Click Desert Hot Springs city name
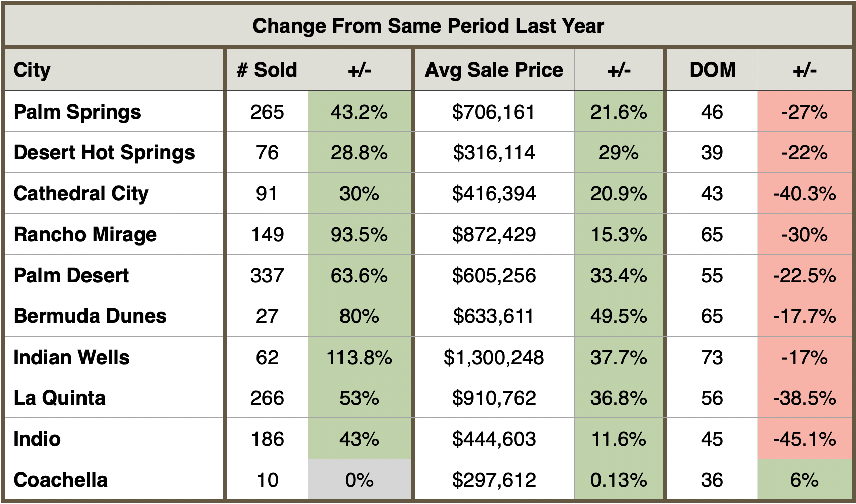Image resolution: width=856 pixels, height=504 pixels. point(104,152)
